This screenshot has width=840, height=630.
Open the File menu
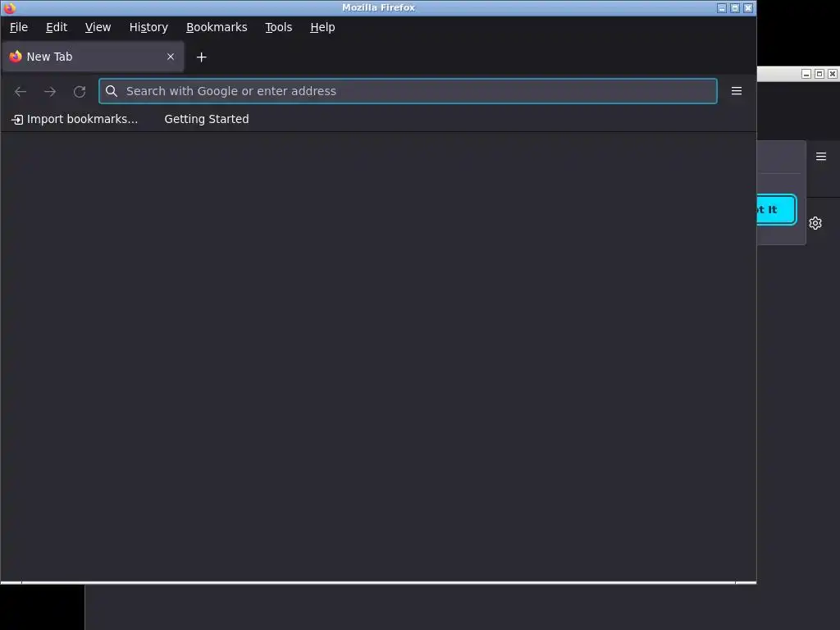coord(19,27)
